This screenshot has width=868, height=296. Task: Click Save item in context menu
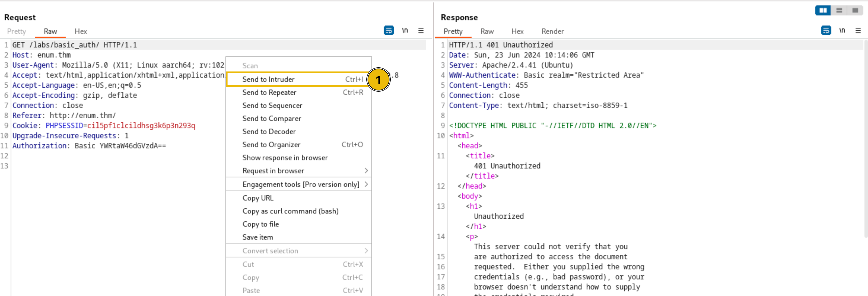tap(298, 237)
